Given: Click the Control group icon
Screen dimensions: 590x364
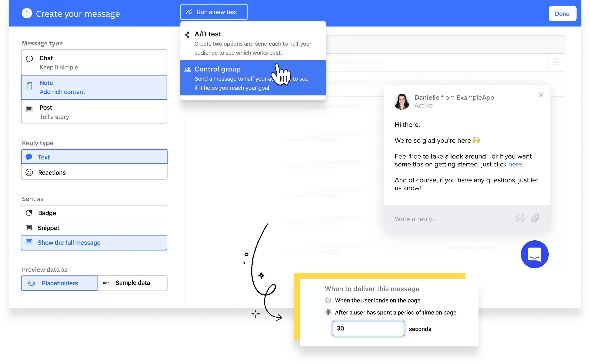Looking at the screenshot, I should click(188, 69).
